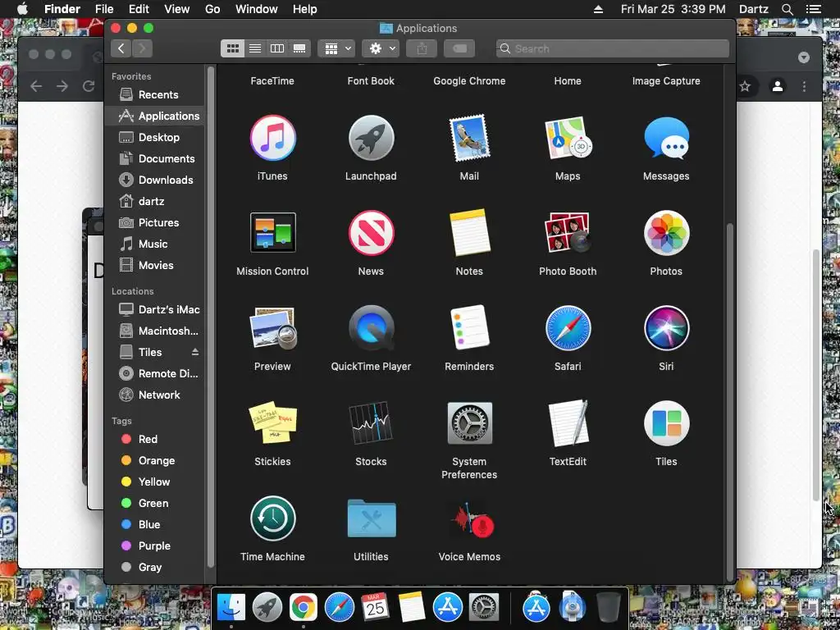Select the Mission Control app icon
This screenshot has height=630, width=840.
tap(272, 232)
